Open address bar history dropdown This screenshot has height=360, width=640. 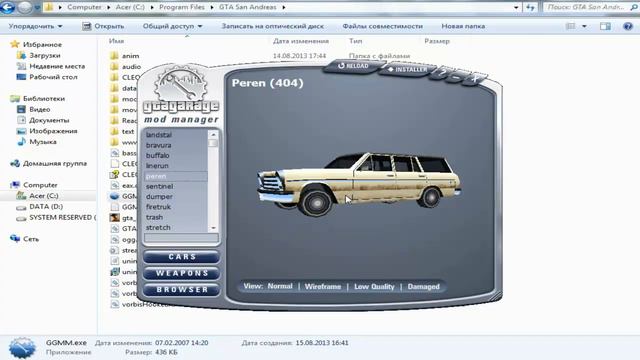[516, 7]
